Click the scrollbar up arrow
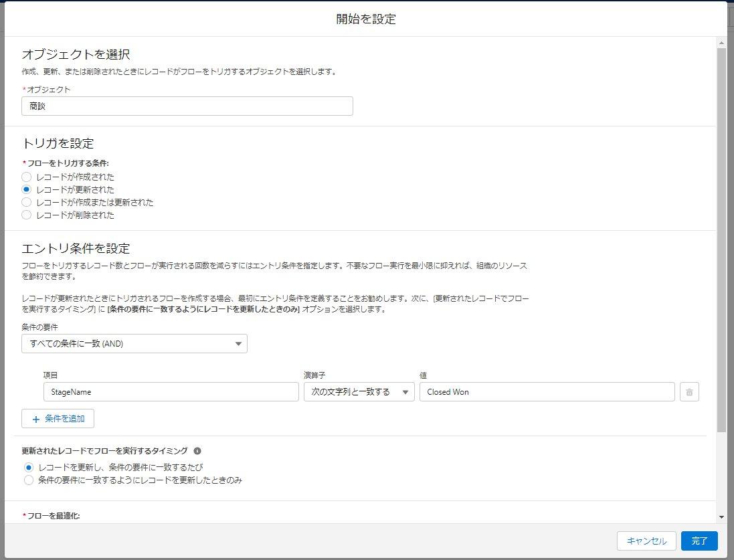The width and height of the screenshot is (734, 560). tap(722, 42)
